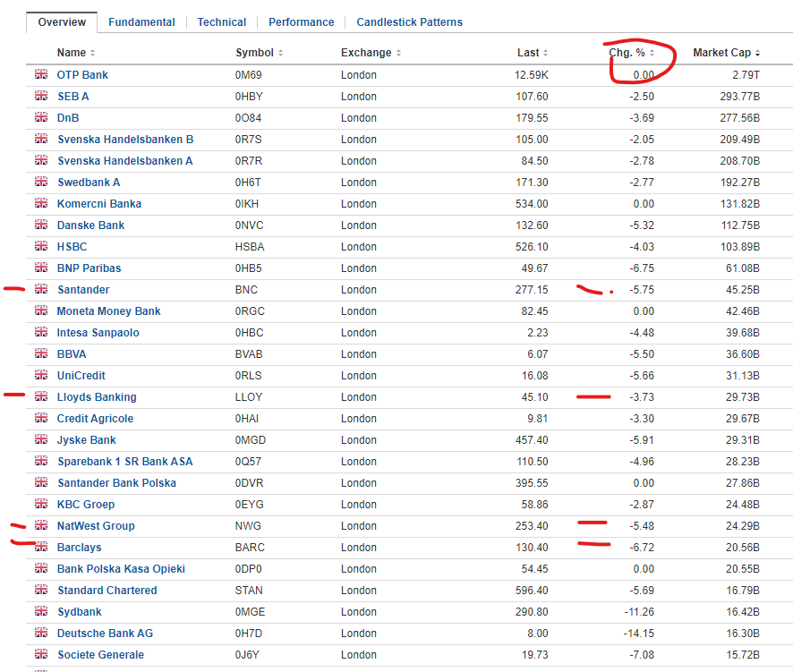Sort table by Last price arrows

point(545,53)
